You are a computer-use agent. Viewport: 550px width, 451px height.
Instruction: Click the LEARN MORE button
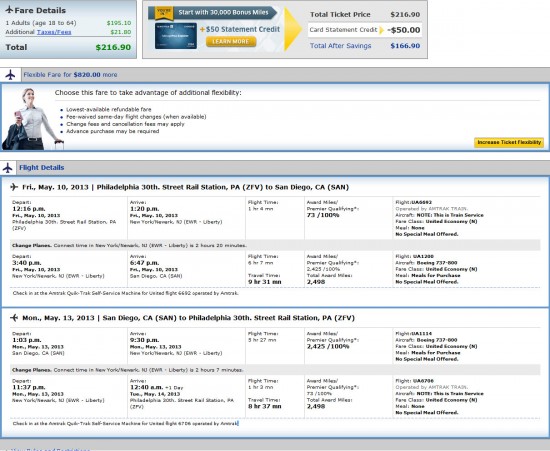coord(231,41)
